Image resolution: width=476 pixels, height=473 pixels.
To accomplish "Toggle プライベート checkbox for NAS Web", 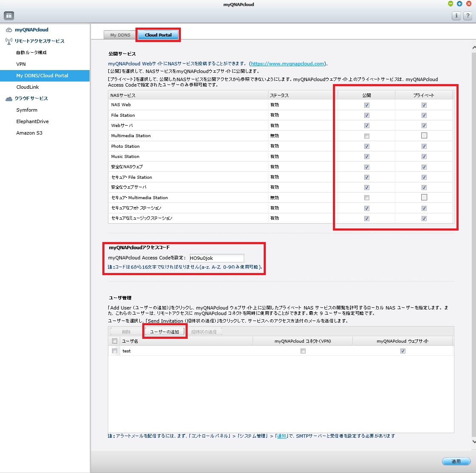I will point(424,105).
